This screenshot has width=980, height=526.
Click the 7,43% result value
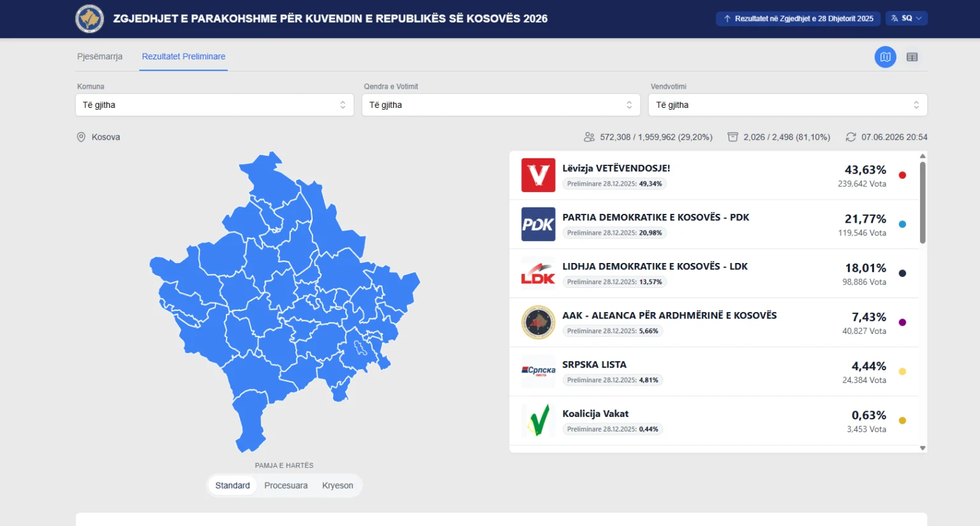tap(869, 317)
